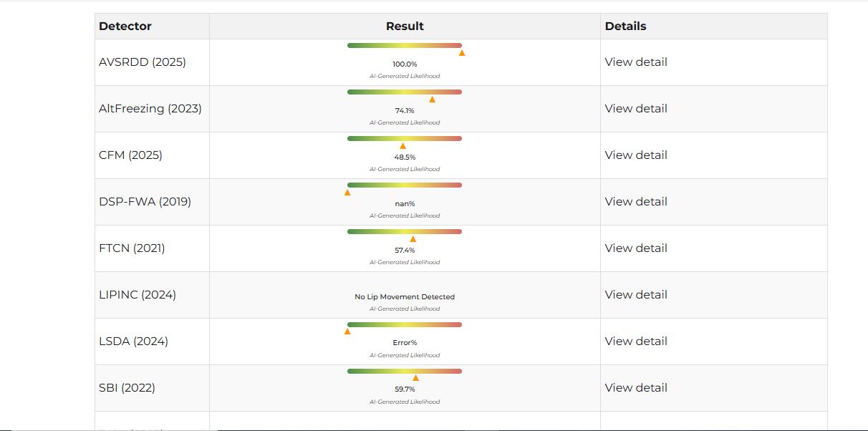Open View detail for FTCN (2021)
The height and width of the screenshot is (431, 868).
click(636, 248)
